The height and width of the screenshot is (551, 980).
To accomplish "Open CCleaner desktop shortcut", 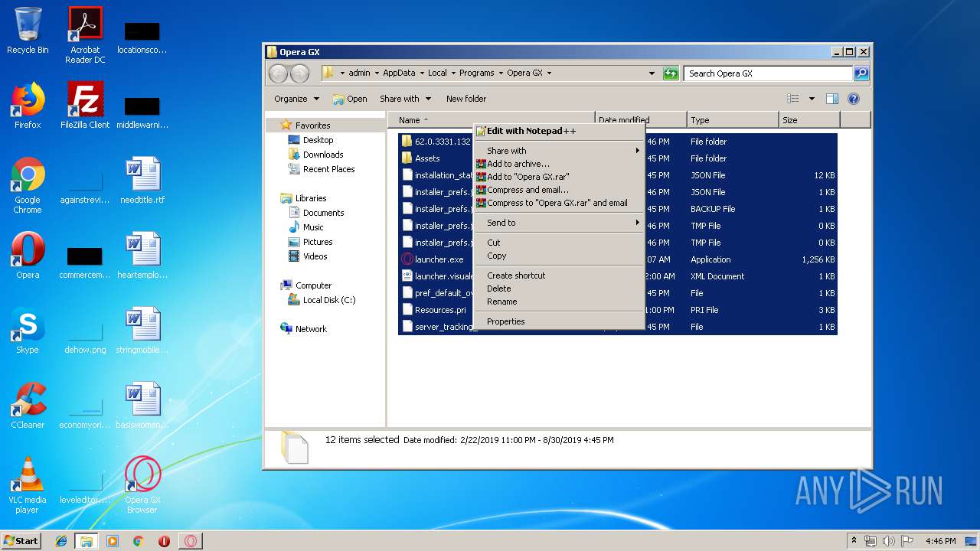I will pos(28,405).
